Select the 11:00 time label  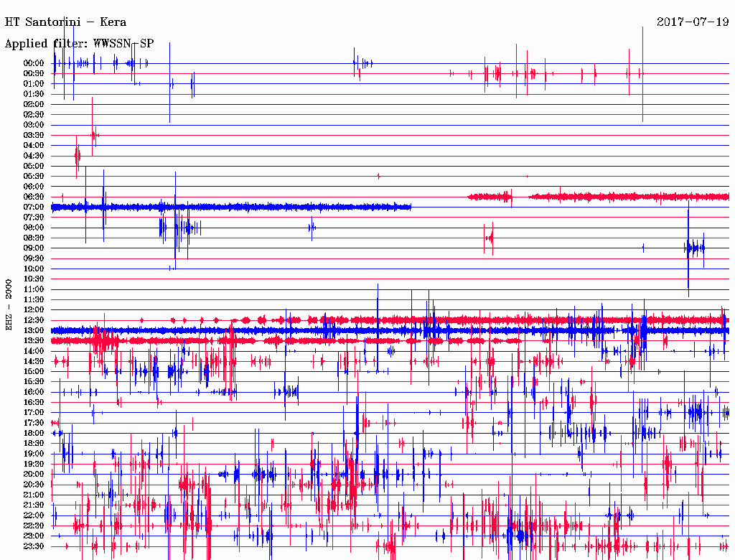pos(34,289)
